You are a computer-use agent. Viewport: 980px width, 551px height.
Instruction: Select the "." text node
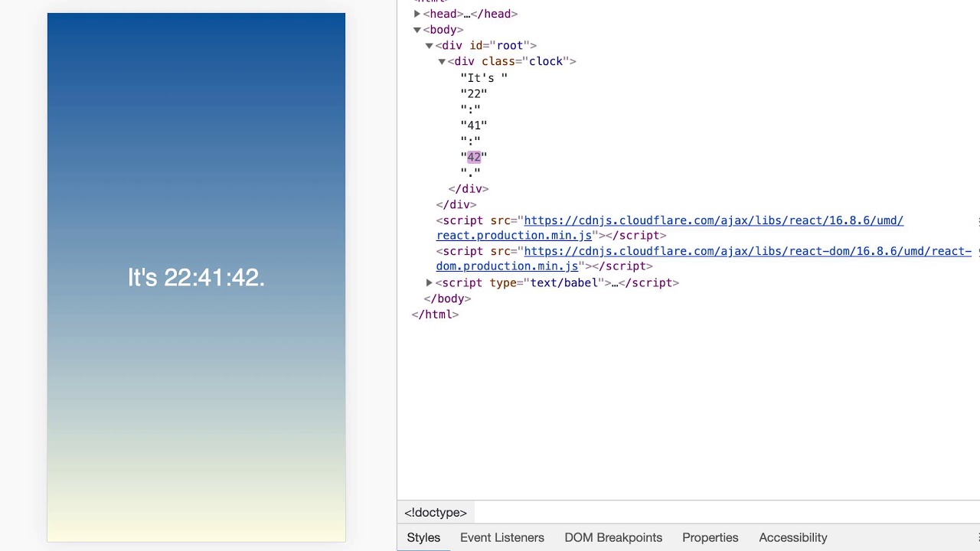point(471,173)
